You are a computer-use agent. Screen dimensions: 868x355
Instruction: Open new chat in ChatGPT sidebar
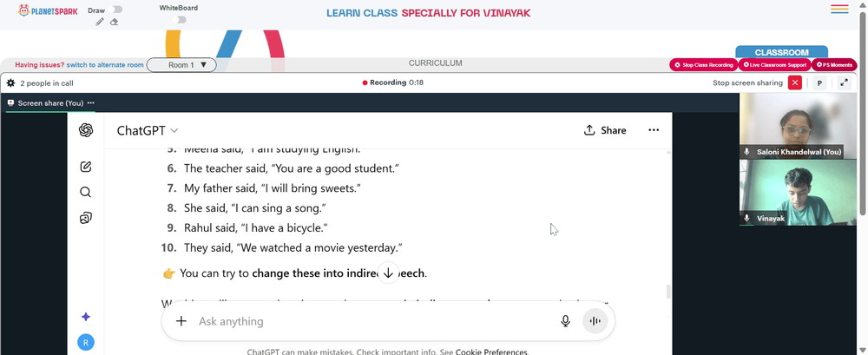(x=85, y=167)
